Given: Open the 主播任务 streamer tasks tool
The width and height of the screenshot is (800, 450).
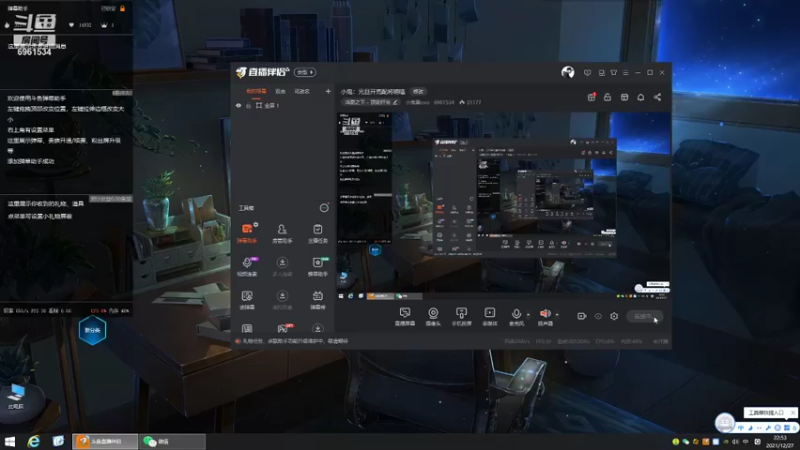Looking at the screenshot, I should (317, 233).
